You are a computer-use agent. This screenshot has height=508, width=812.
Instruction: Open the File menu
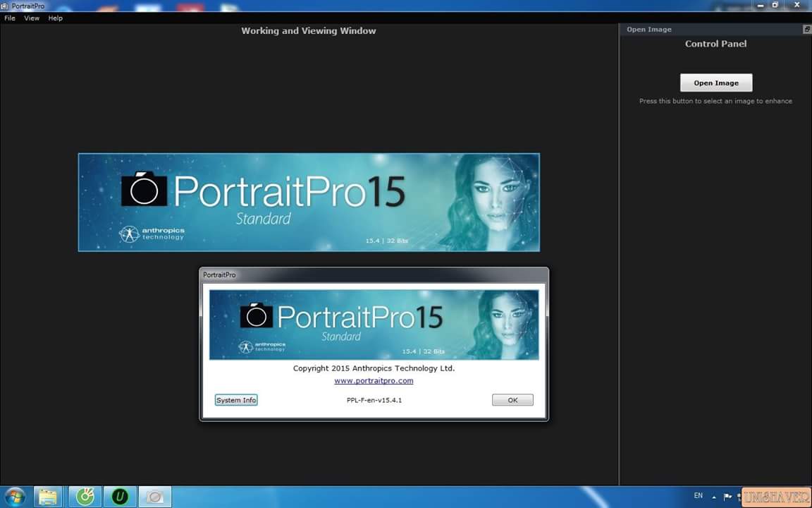click(10, 18)
